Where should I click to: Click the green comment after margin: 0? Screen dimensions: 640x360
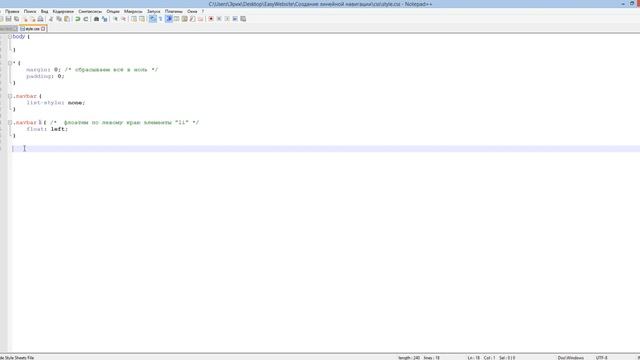(x=111, y=70)
